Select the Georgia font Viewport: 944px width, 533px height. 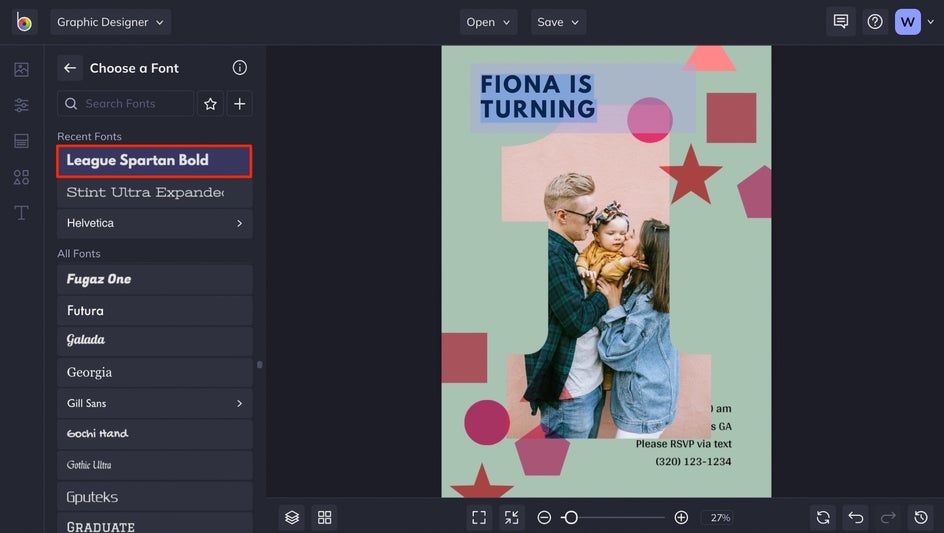click(154, 372)
